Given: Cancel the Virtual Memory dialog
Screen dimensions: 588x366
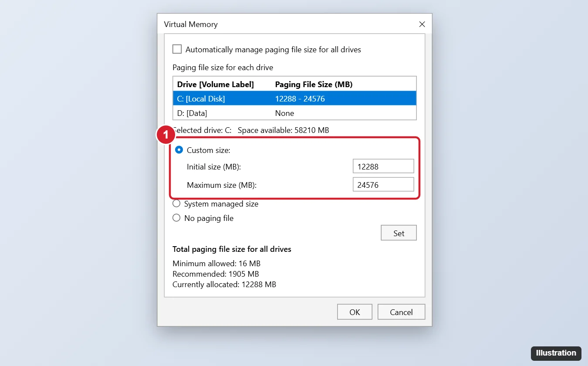Looking at the screenshot, I should tap(401, 312).
